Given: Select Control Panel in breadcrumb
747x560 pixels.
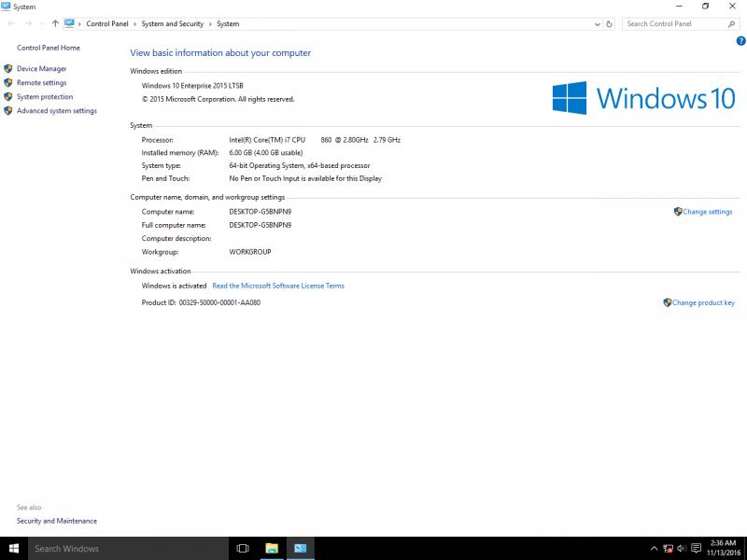Looking at the screenshot, I should (x=107, y=24).
